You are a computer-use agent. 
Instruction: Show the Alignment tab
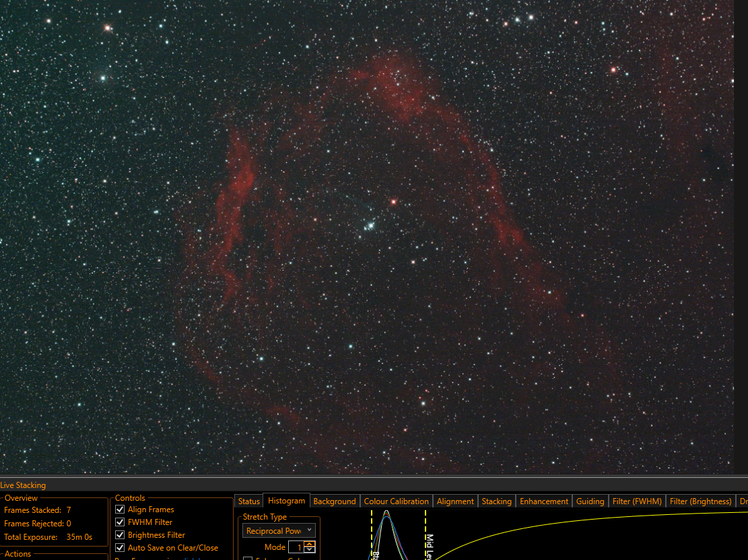(455, 501)
